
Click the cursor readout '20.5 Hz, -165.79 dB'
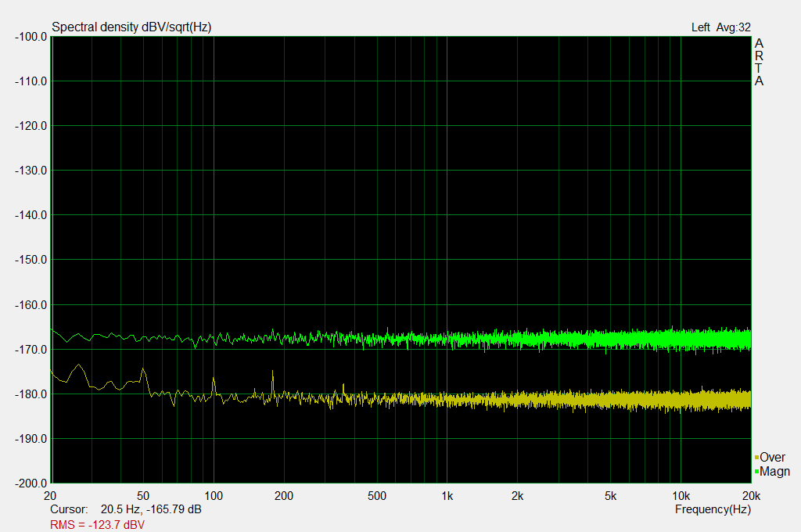pos(151,509)
